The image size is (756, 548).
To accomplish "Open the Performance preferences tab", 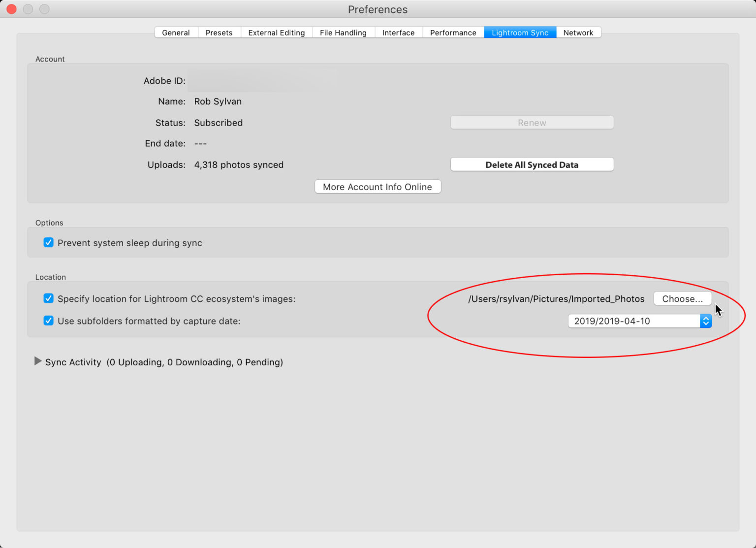I will pyautogui.click(x=453, y=32).
